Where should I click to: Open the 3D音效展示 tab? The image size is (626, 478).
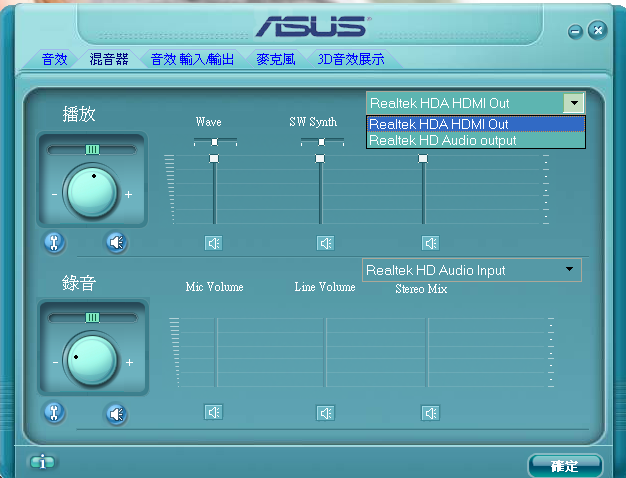(351, 59)
